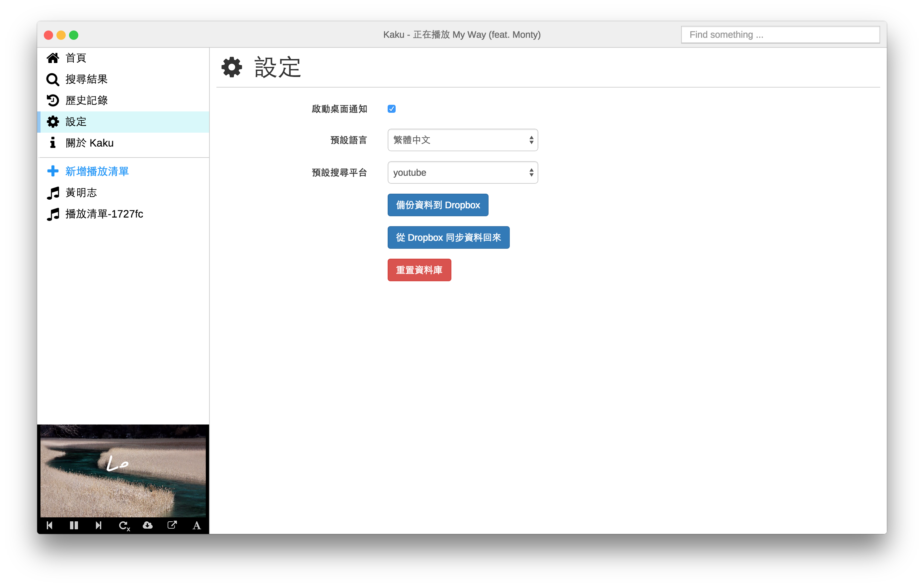Image resolution: width=924 pixels, height=587 pixels.
Task: Click the previous track icon
Action: pos(49,525)
